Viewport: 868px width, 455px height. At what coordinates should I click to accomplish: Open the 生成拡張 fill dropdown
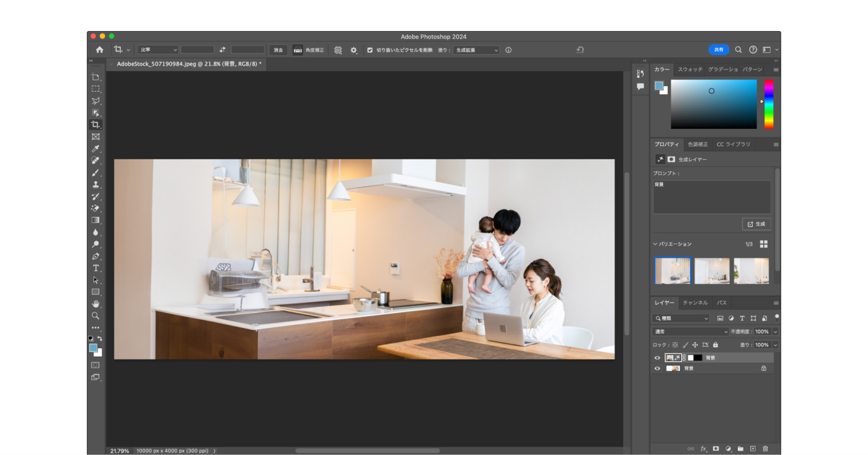(x=476, y=50)
